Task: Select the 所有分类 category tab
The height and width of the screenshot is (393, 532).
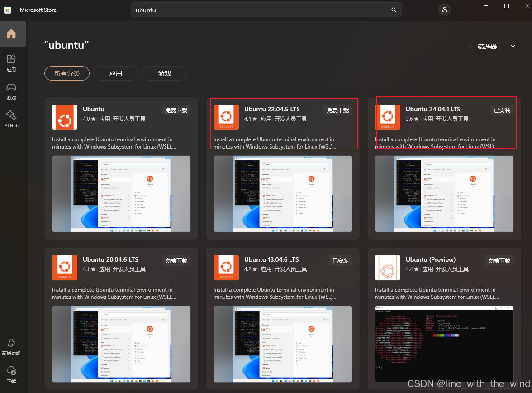Action: [67, 73]
